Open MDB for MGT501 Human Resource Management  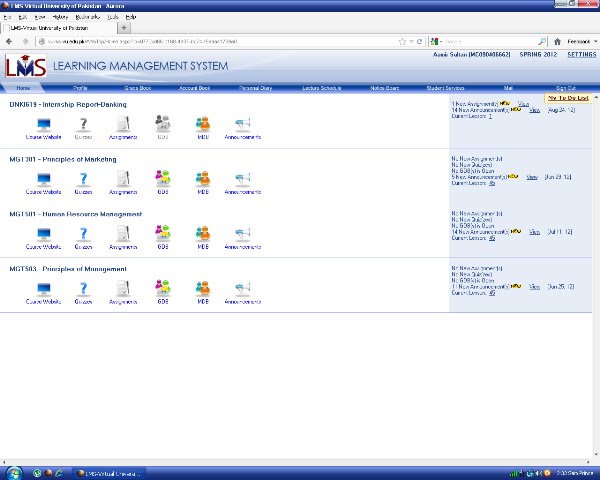coord(203,238)
